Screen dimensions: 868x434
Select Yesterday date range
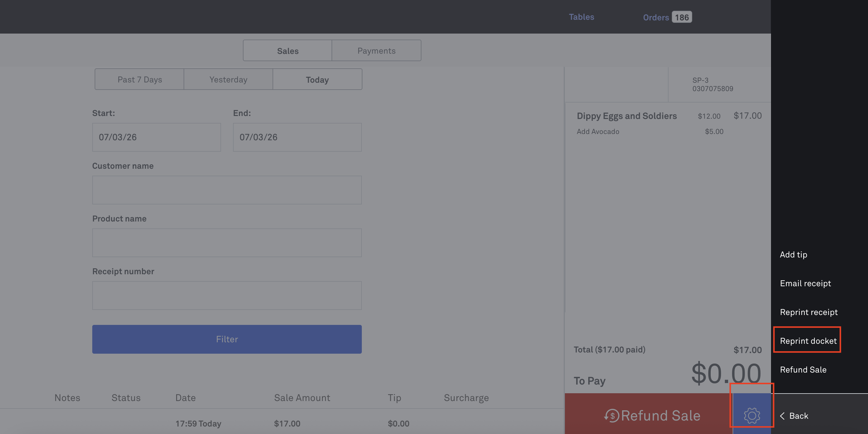(x=228, y=80)
